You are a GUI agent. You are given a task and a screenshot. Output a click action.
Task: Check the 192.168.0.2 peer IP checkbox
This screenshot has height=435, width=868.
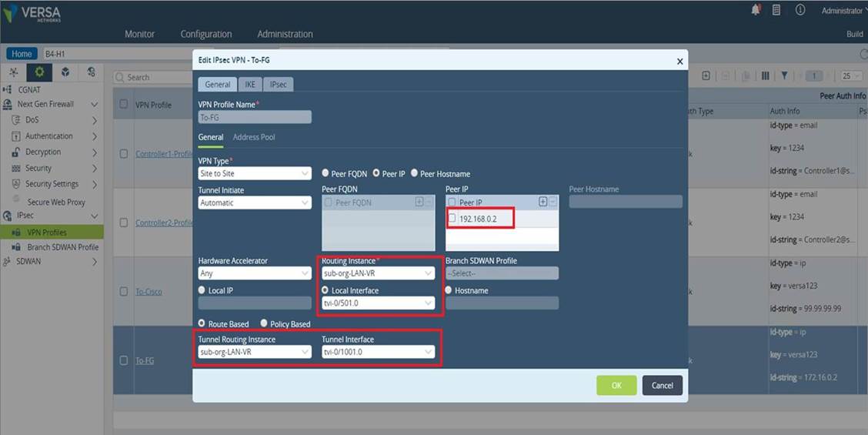click(452, 219)
